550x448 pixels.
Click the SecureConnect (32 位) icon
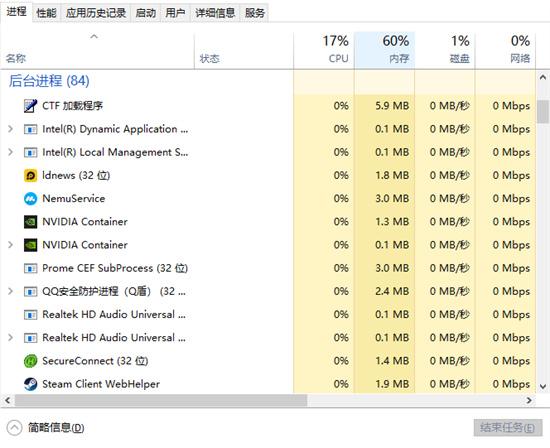(30, 361)
